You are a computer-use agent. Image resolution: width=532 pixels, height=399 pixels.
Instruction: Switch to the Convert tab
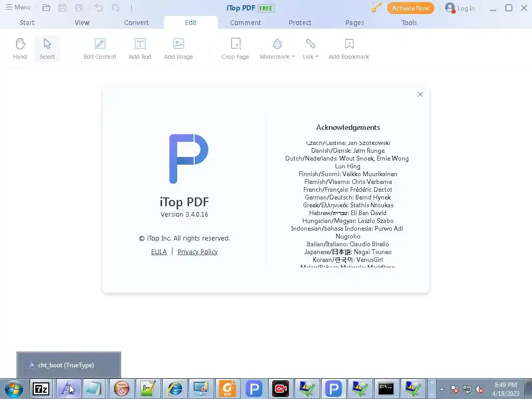click(x=137, y=23)
